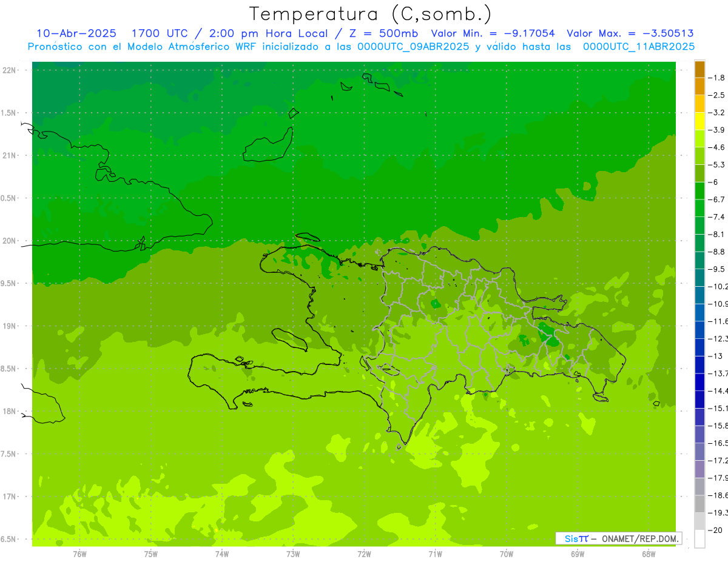Select the date text "10-Abr-2025"
Screen dimensions: 728x562
point(76,33)
